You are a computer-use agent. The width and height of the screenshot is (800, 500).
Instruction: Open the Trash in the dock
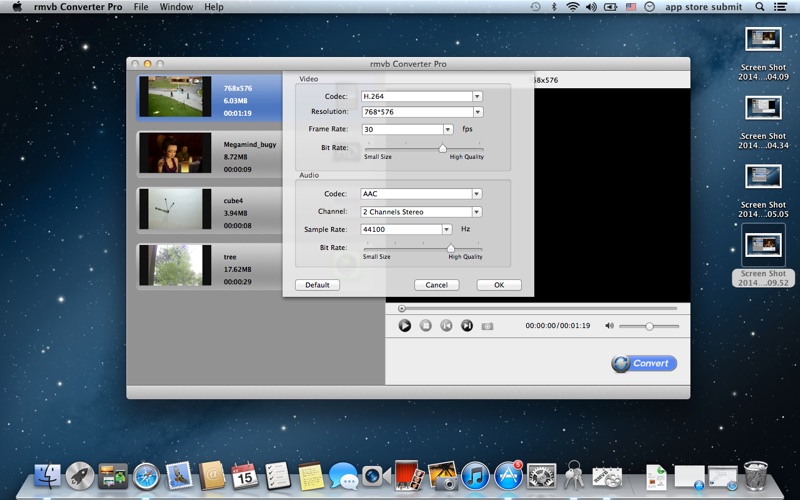click(x=756, y=476)
